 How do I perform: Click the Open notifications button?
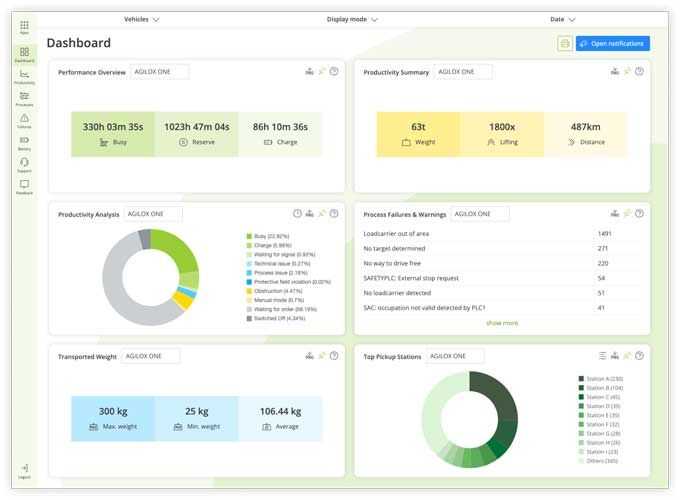pos(613,43)
